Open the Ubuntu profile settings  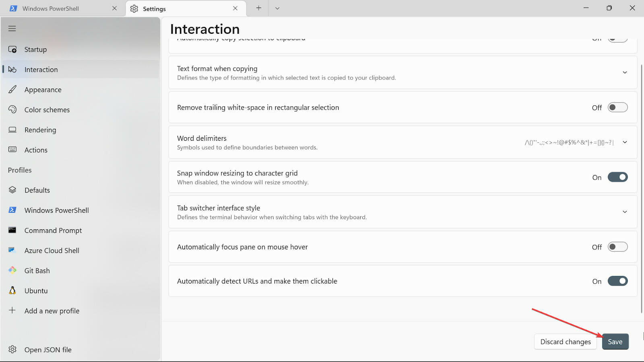[80, 291]
